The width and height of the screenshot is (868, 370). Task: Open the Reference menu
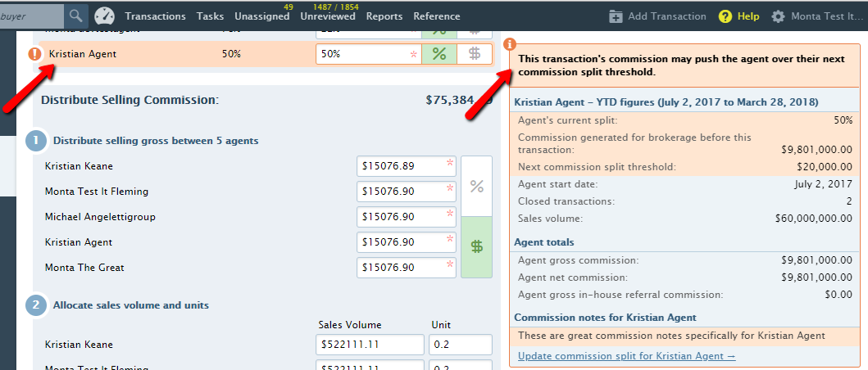click(437, 16)
